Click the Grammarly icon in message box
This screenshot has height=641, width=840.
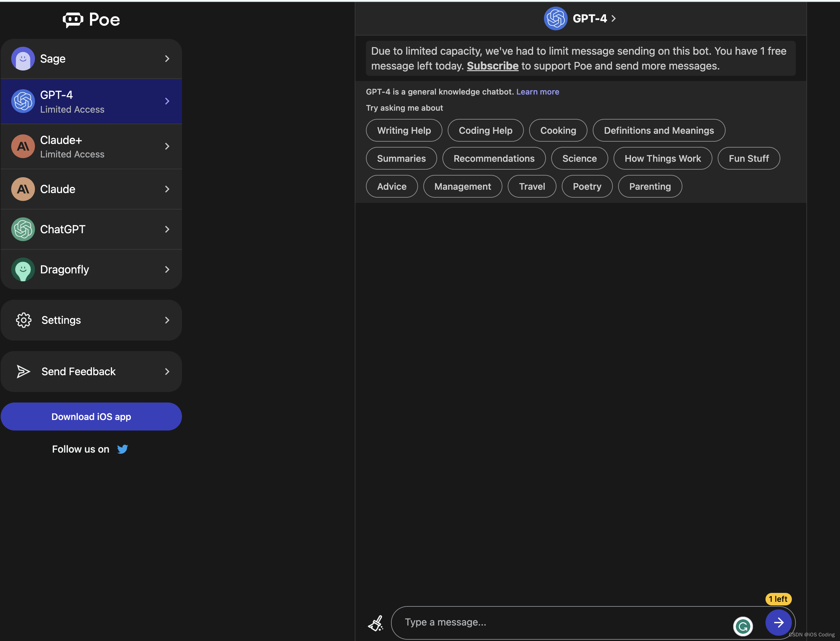743,626
